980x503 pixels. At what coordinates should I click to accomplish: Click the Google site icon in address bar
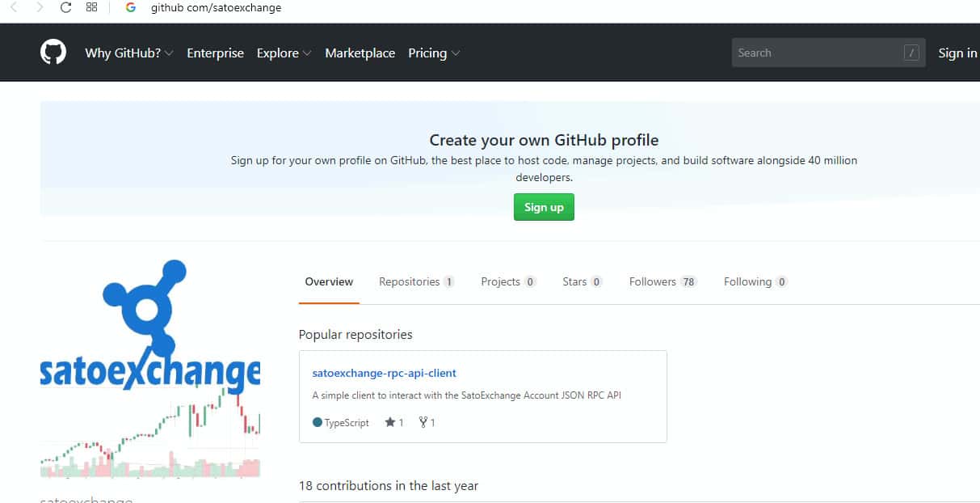click(131, 8)
